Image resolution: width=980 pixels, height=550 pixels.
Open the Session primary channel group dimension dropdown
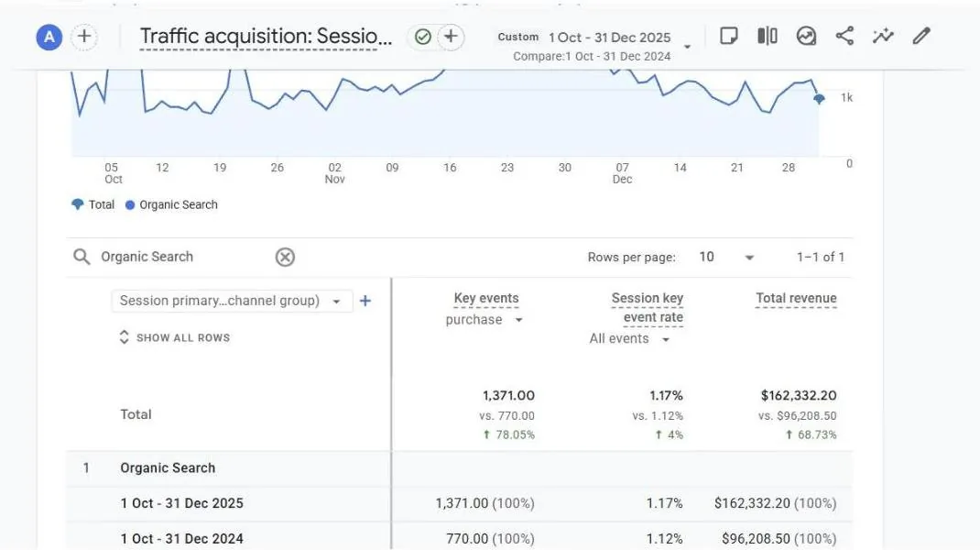point(231,301)
